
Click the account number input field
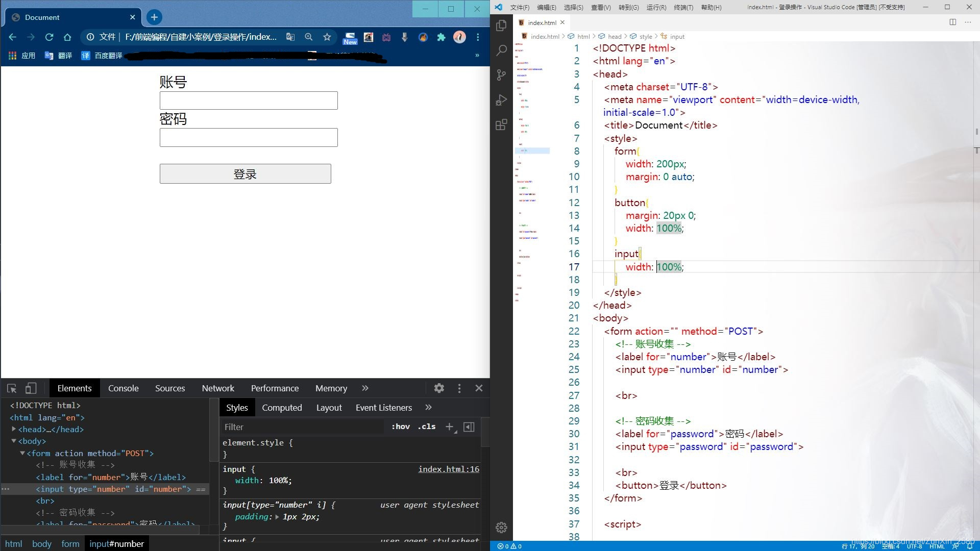tap(249, 99)
